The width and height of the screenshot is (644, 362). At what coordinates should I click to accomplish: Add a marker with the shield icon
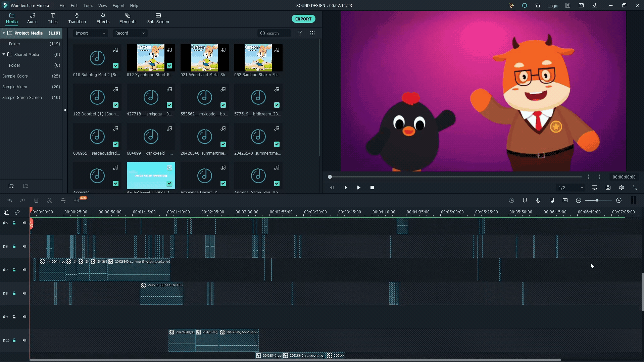[x=525, y=200]
